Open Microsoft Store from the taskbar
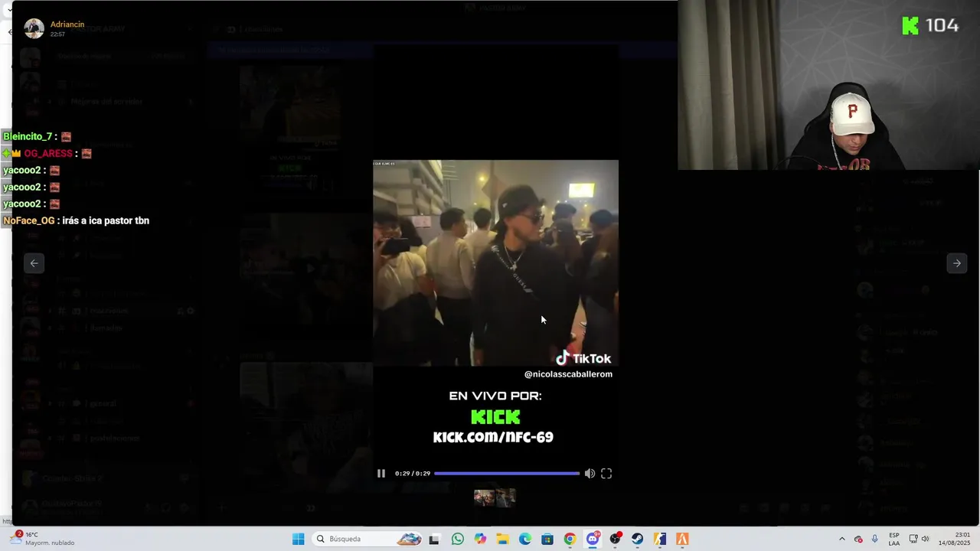Screen dimensions: 980x551 pyautogui.click(x=547, y=539)
